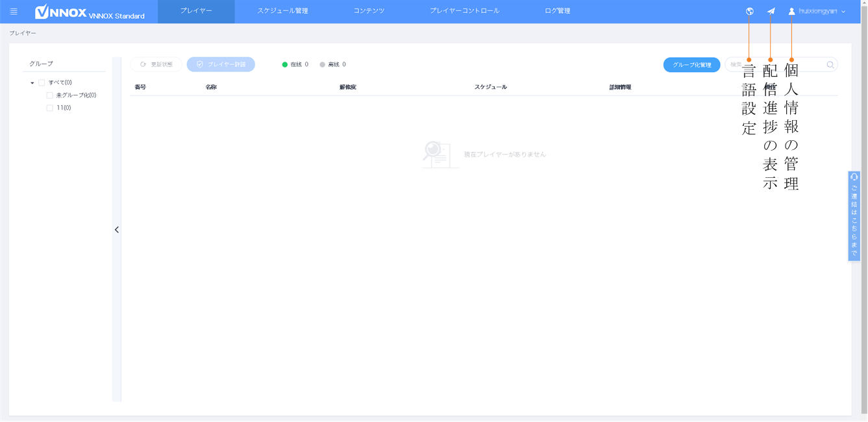Collapse the すべて tree arrow

32,83
